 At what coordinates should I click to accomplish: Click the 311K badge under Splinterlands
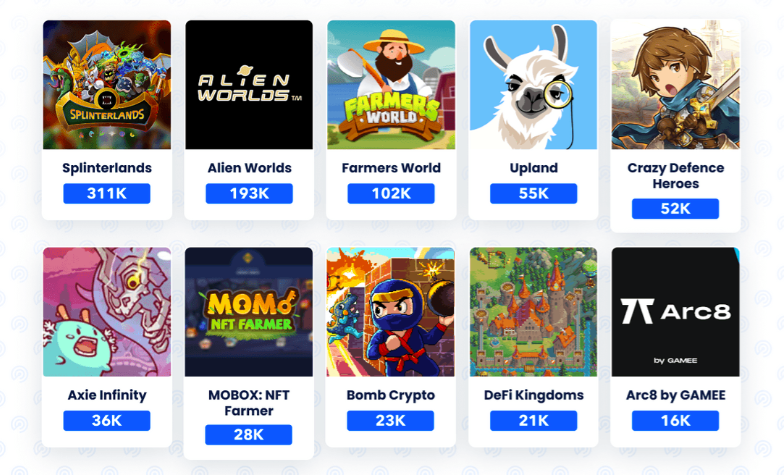pos(106,194)
